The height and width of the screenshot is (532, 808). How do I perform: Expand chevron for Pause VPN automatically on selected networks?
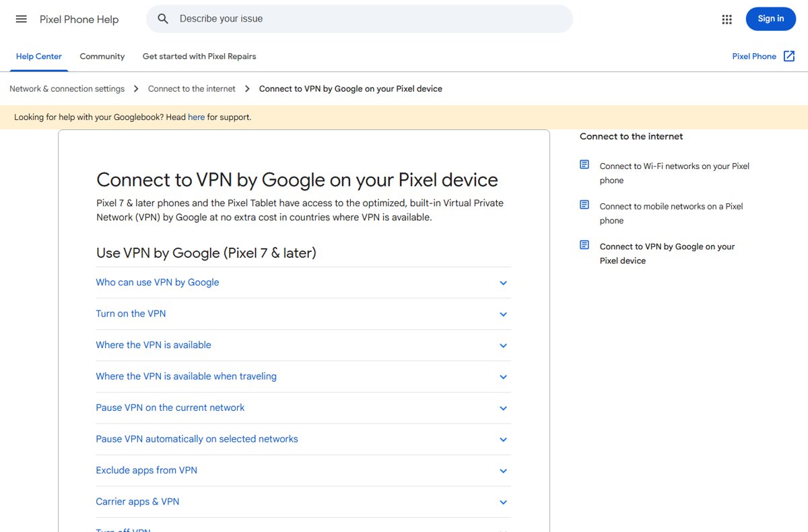pyautogui.click(x=503, y=440)
